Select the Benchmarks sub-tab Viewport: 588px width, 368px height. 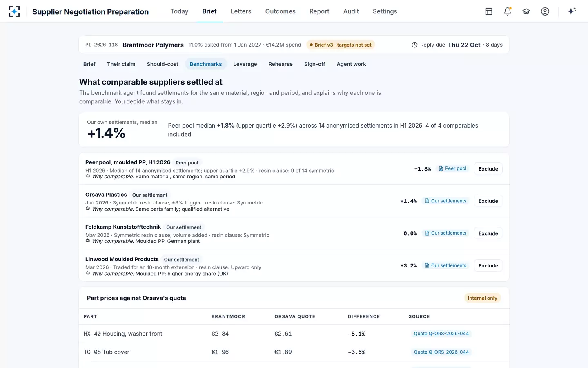pyautogui.click(x=206, y=64)
